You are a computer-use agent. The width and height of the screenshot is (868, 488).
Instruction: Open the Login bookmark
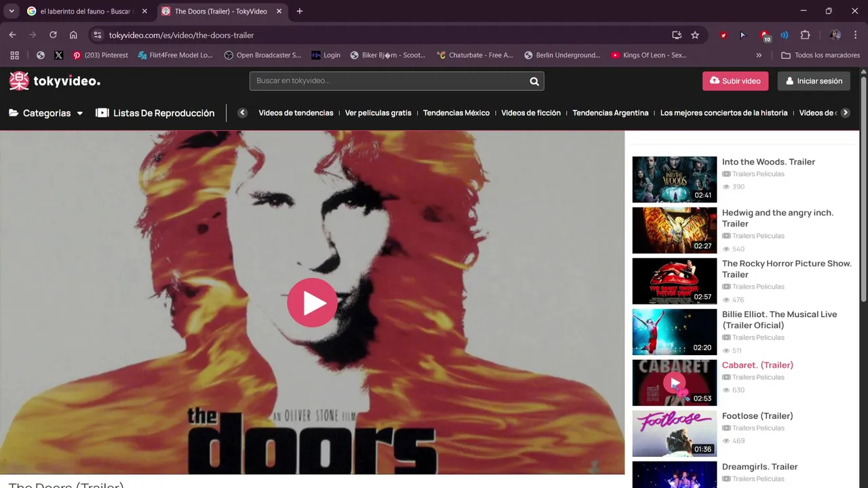tap(326, 56)
